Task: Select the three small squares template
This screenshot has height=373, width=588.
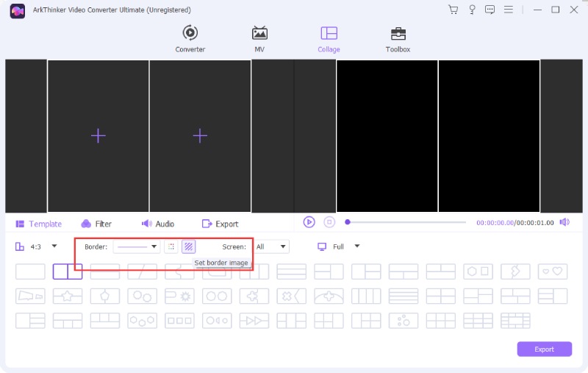Action: [x=179, y=321]
